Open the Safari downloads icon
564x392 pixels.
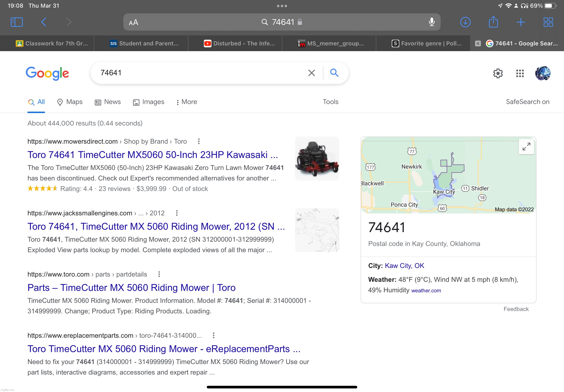465,22
